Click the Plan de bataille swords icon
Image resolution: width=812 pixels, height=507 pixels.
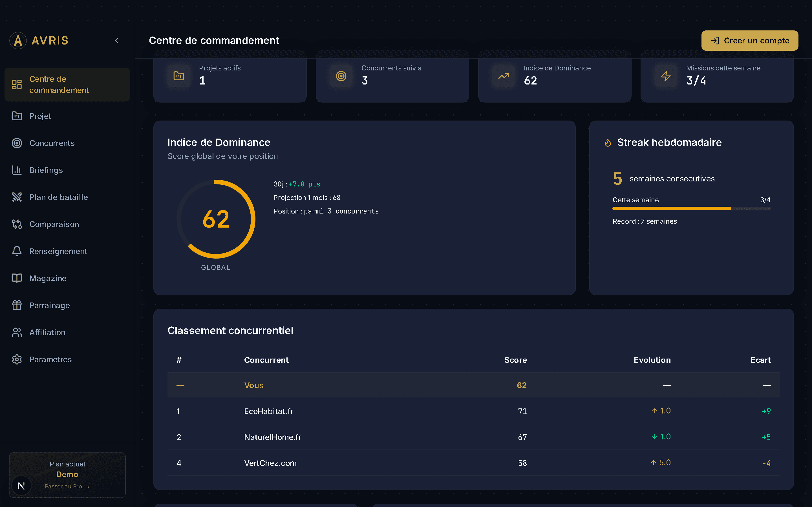click(x=17, y=197)
